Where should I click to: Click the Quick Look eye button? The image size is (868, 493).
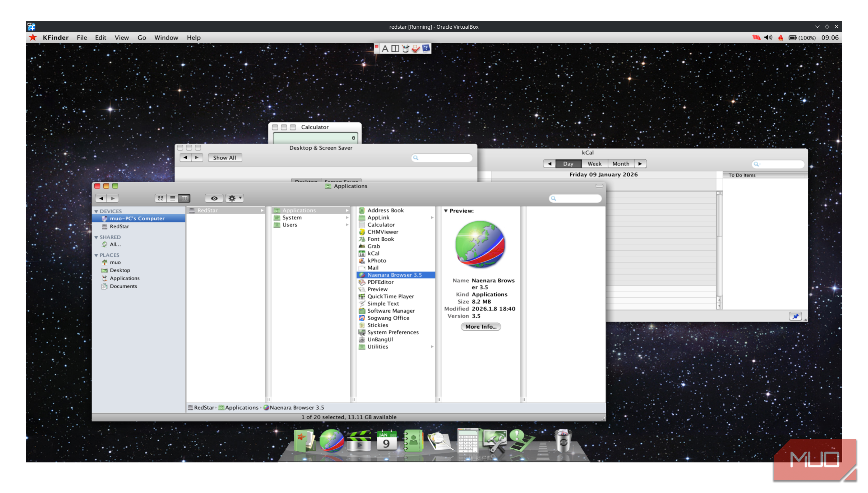214,198
